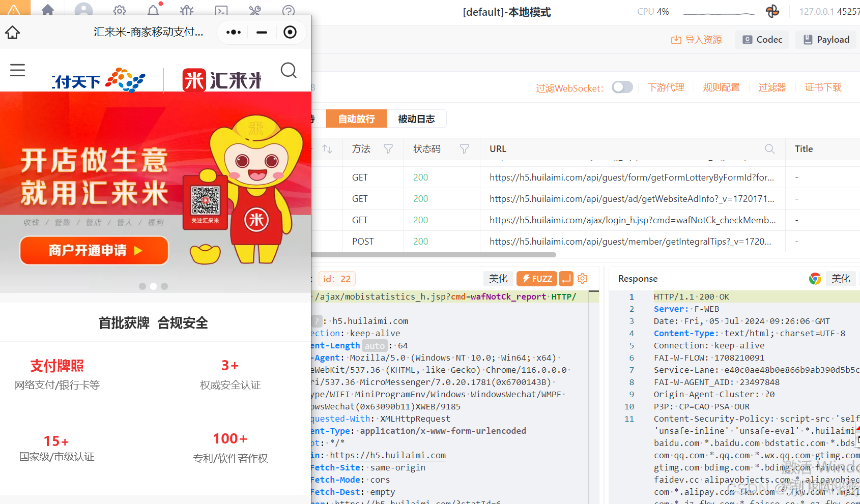860x504 pixels.
Task: Beautify the request with 美化
Action: click(x=498, y=279)
